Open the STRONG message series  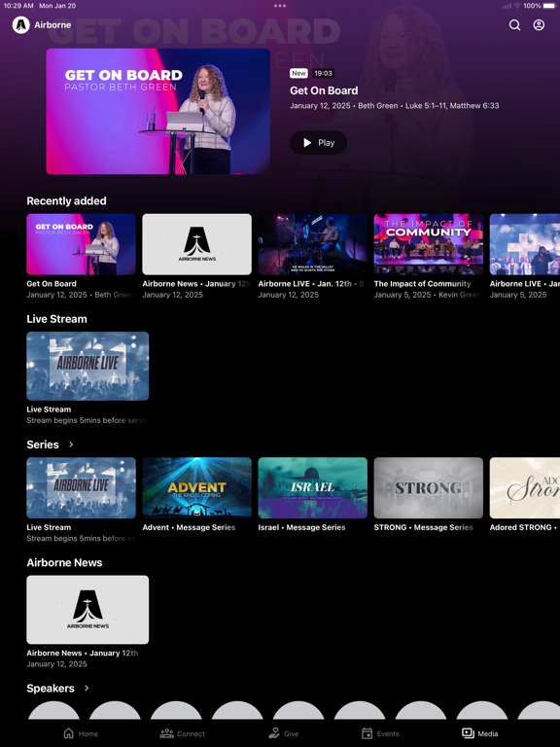[428, 488]
